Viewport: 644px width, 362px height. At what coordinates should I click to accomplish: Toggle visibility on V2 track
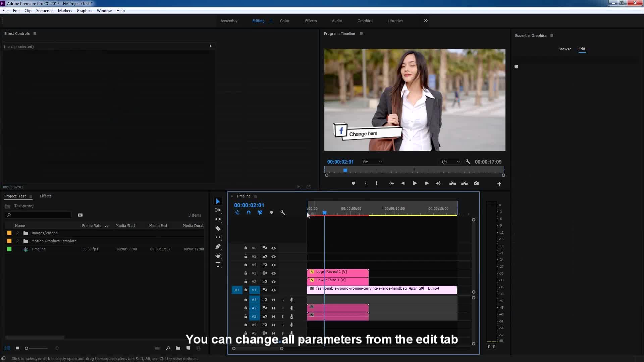tap(273, 282)
